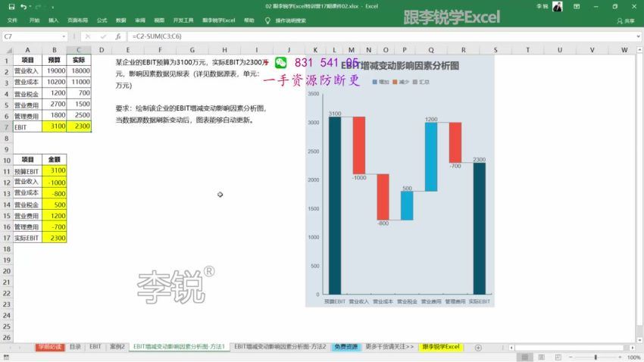Click the Insert Function fx icon
Image resolution: width=644 pixels, height=362 pixels.
pos(118,36)
